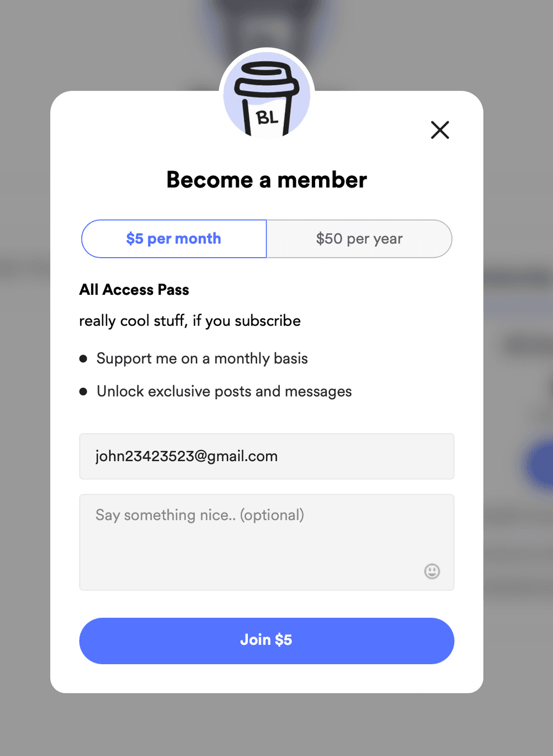Switch to the $50 per year plan
This screenshot has height=756, width=553.
pos(359,239)
